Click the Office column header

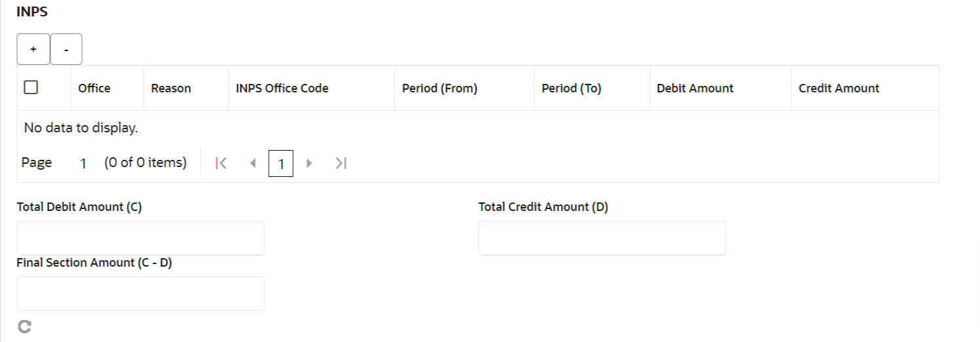click(x=94, y=88)
